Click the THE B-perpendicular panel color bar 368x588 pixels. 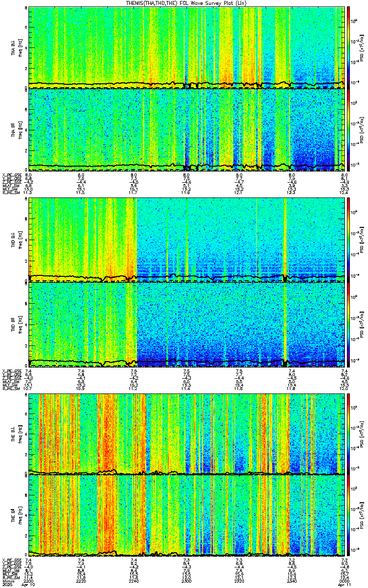(348, 434)
